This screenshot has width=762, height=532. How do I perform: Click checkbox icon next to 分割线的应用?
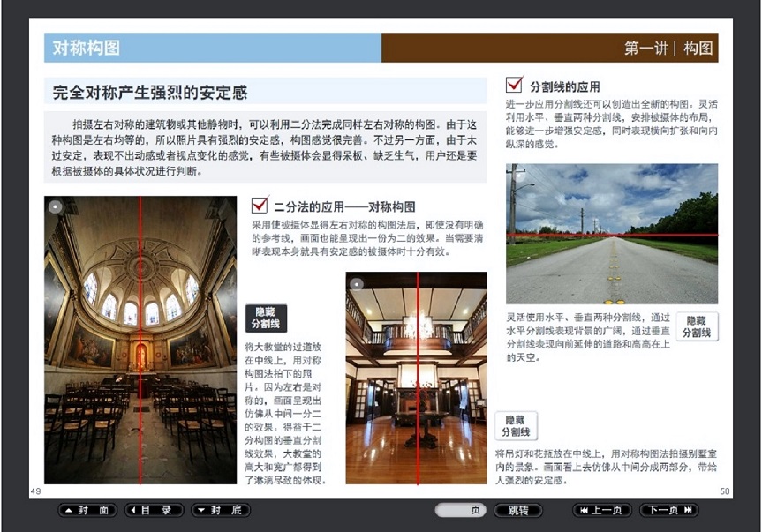(x=514, y=85)
